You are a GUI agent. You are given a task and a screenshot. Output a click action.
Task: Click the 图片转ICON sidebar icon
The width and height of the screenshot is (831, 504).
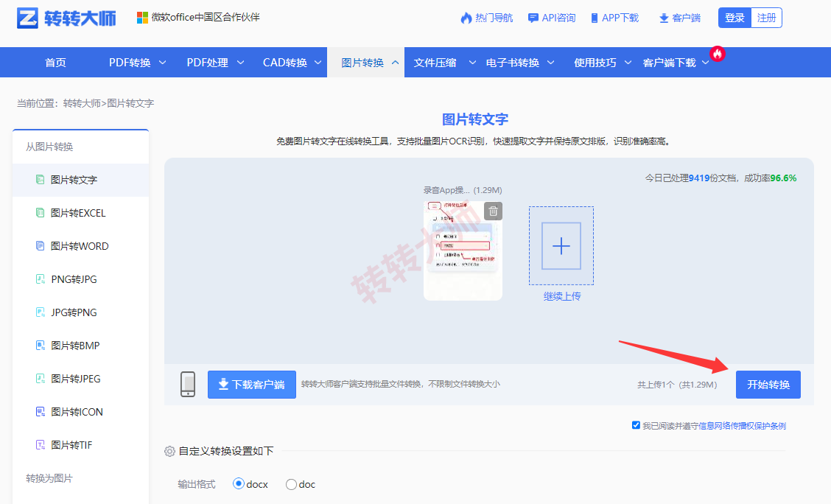(x=40, y=412)
